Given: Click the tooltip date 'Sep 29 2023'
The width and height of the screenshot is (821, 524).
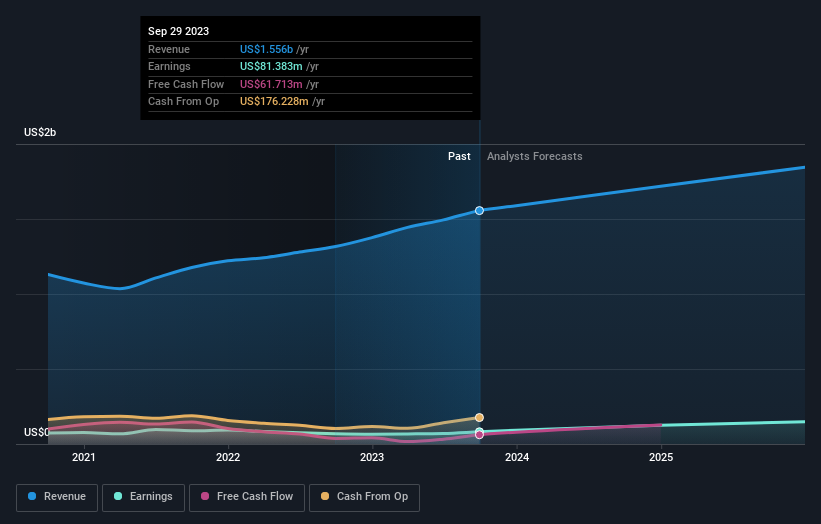Looking at the screenshot, I should (x=179, y=31).
